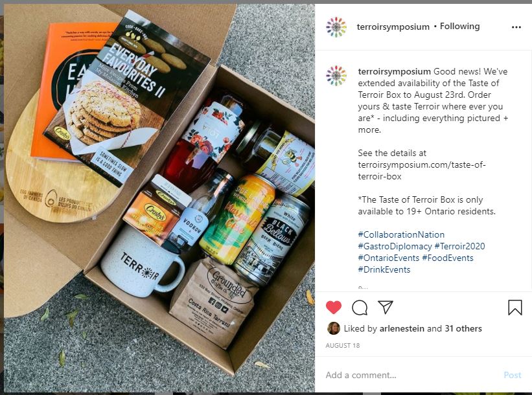
Task: Open the #Terroir2020 hashtag
Action: 459,246
